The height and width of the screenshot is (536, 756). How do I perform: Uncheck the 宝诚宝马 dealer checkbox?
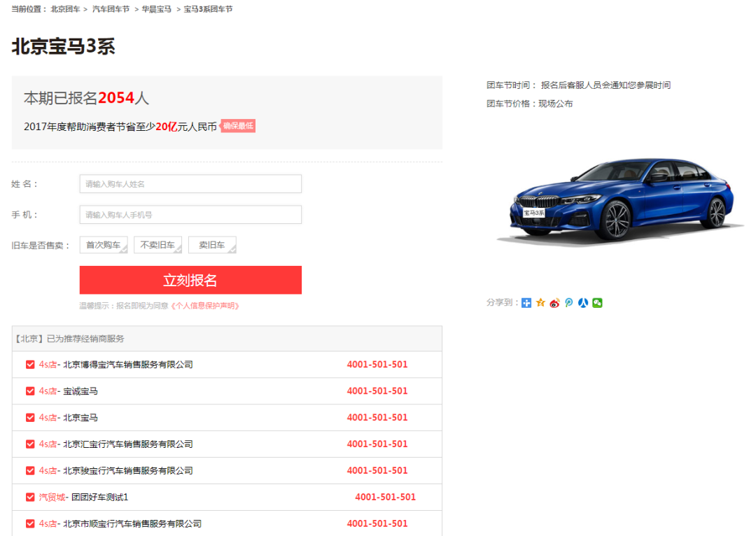click(30, 391)
